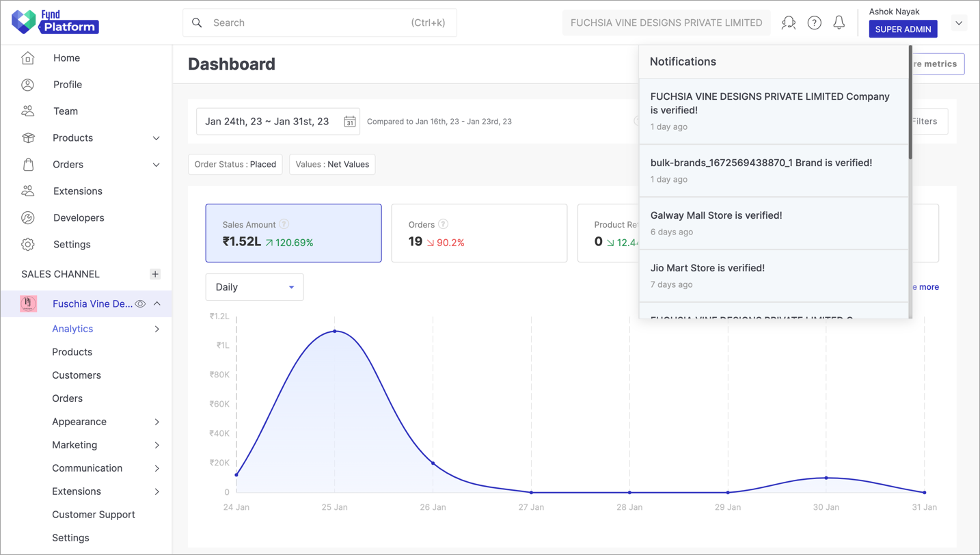Image resolution: width=980 pixels, height=555 pixels.
Task: Click the Orders metric info icon
Action: tap(444, 224)
